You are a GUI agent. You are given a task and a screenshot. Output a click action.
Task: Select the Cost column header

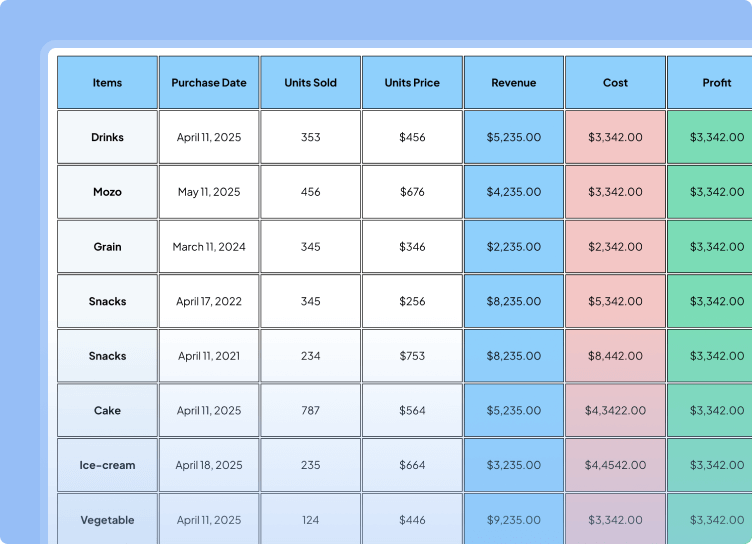(615, 83)
